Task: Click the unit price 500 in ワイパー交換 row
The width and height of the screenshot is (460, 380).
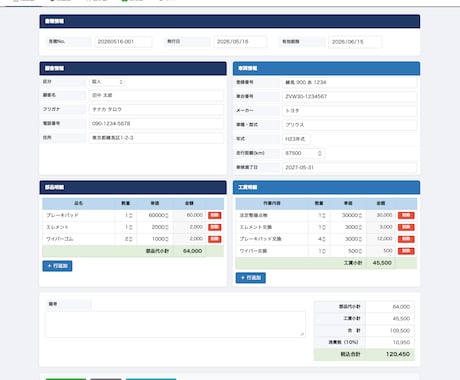Action: 348,251
